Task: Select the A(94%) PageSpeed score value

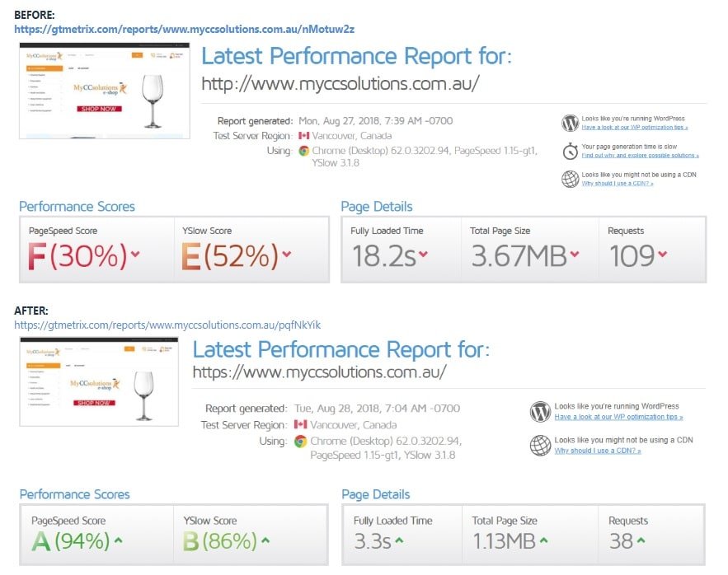Action: pos(71,541)
